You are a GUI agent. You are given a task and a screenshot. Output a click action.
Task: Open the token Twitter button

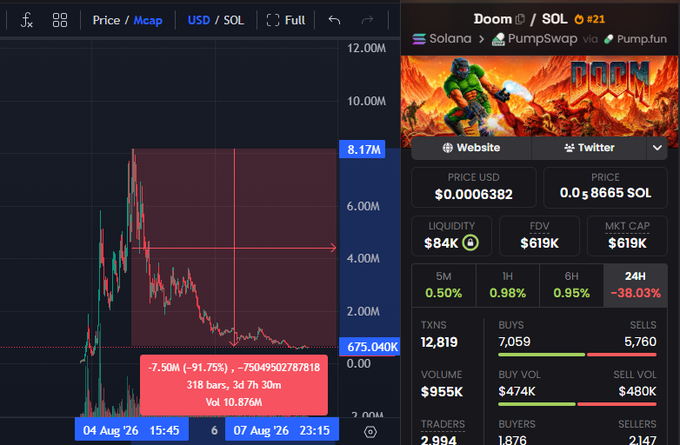coord(589,147)
